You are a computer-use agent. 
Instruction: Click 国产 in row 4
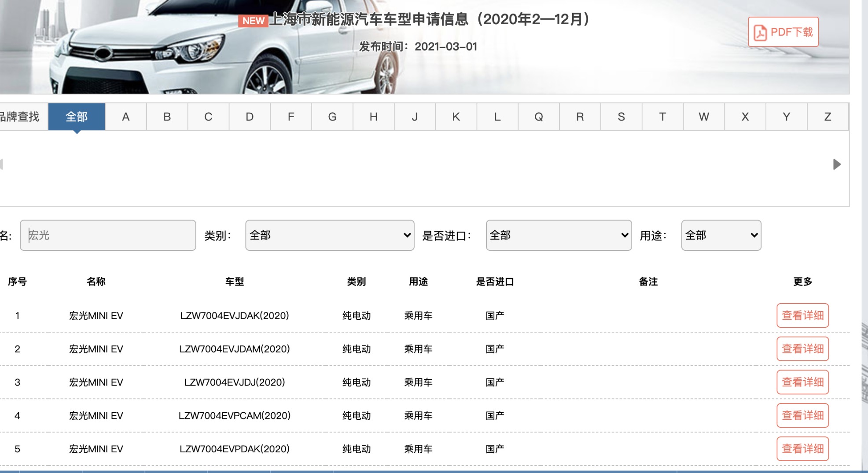pos(495,416)
